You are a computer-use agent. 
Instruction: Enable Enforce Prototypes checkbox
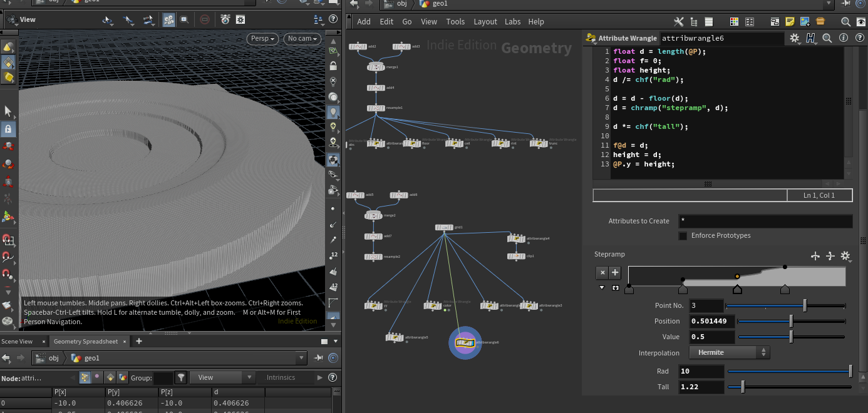[683, 236]
